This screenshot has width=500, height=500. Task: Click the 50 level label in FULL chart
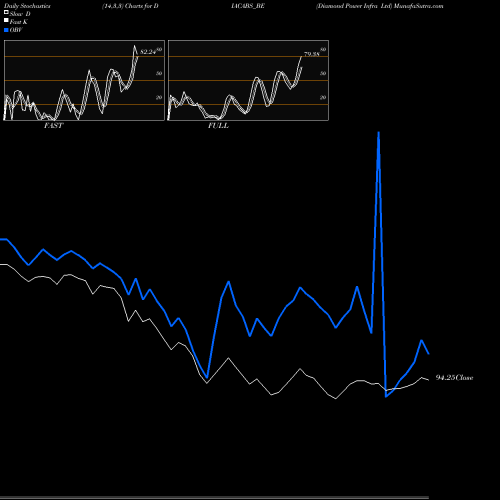tap(323, 73)
